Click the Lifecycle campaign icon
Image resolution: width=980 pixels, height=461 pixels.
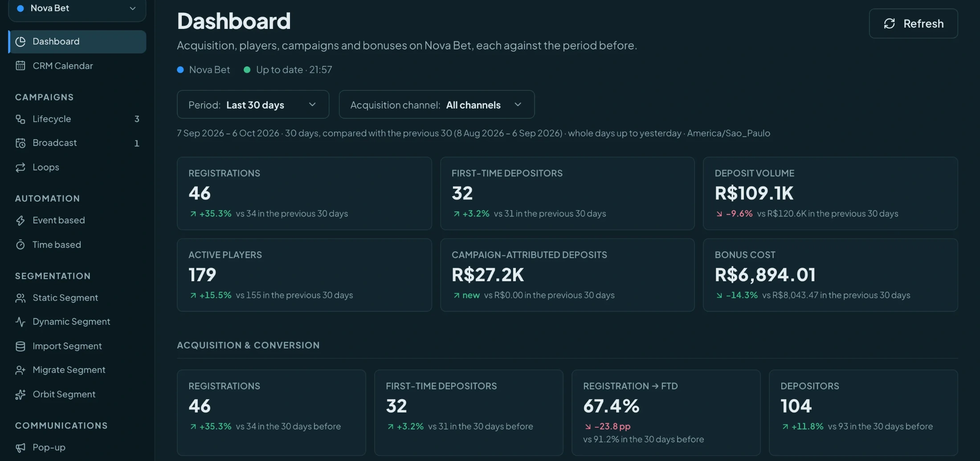pos(20,119)
